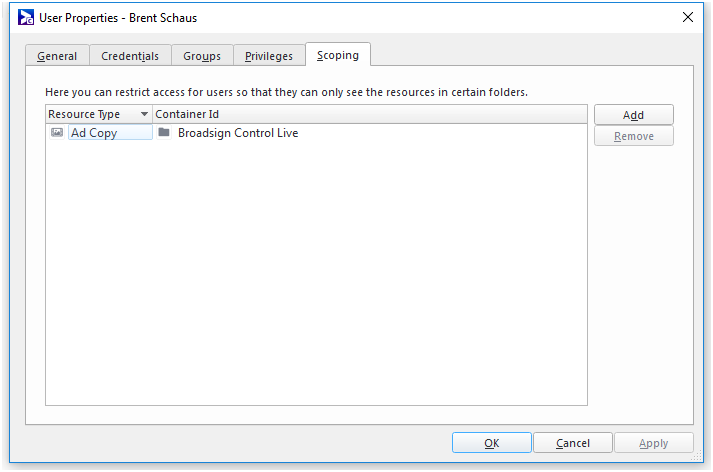The image size is (713, 472).
Task: Click the Ad Copy image icon
Action: [57, 132]
